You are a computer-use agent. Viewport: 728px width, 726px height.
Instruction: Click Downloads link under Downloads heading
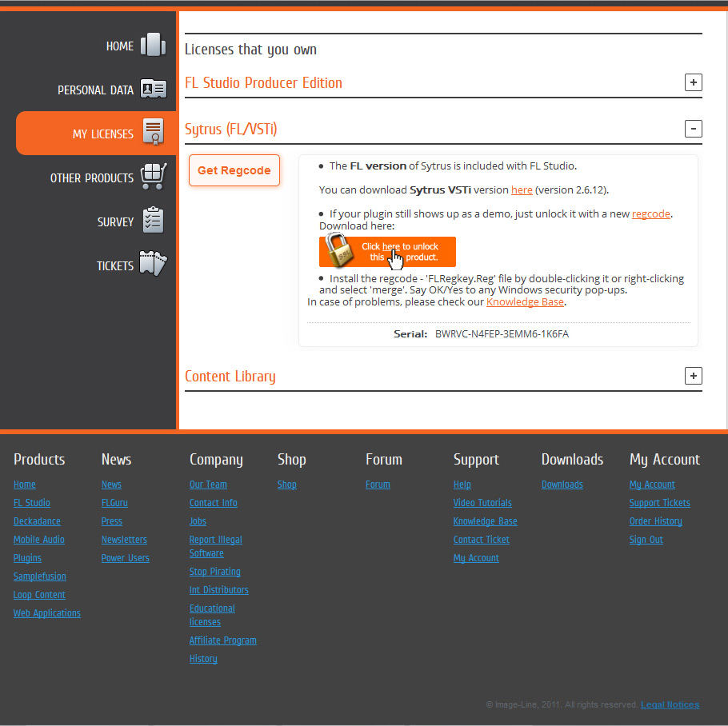(562, 485)
